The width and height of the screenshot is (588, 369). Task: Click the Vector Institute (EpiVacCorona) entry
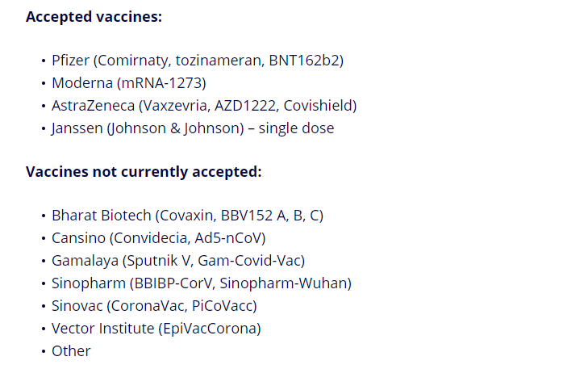click(156, 329)
